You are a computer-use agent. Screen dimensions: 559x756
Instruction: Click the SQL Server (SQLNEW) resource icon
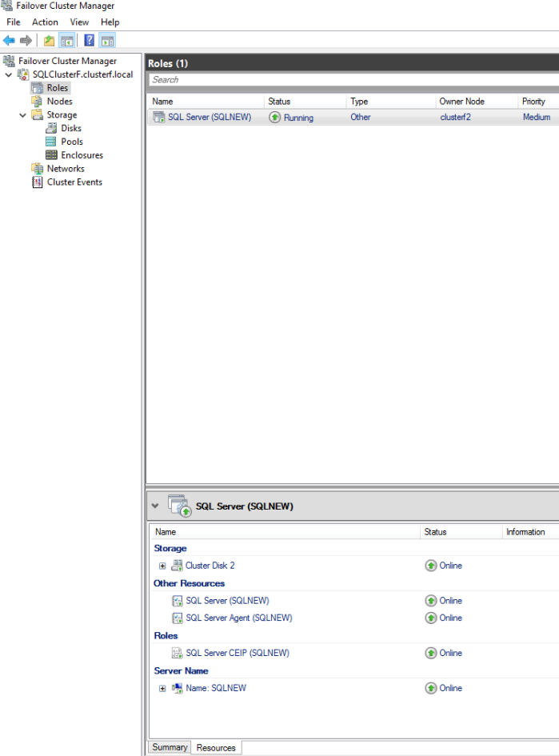(x=178, y=601)
